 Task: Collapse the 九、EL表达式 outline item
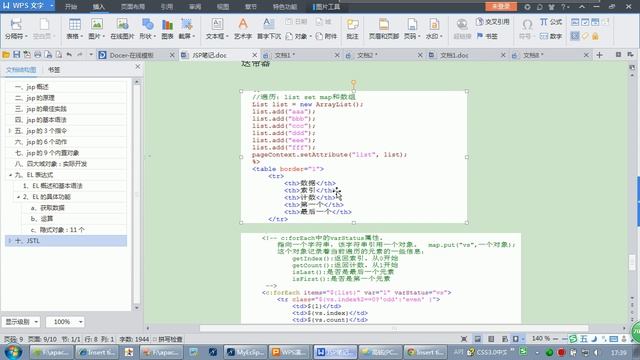pyautogui.click(x=10, y=175)
